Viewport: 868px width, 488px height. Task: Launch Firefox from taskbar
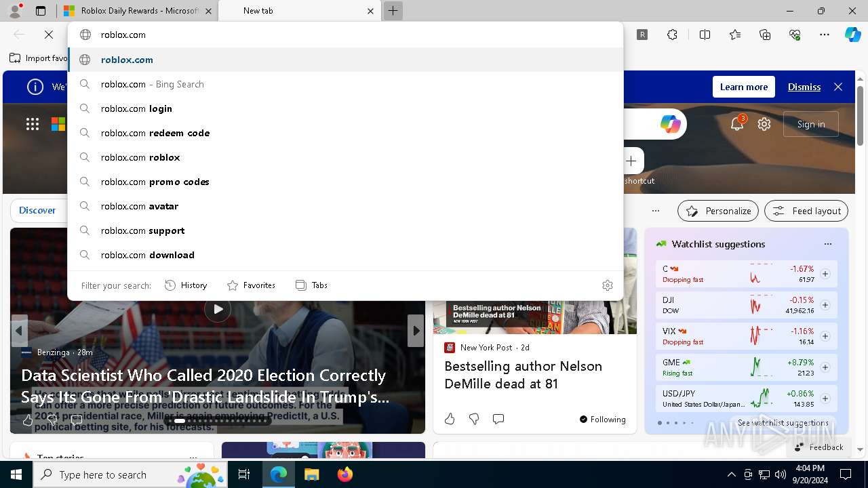tap(344, 474)
